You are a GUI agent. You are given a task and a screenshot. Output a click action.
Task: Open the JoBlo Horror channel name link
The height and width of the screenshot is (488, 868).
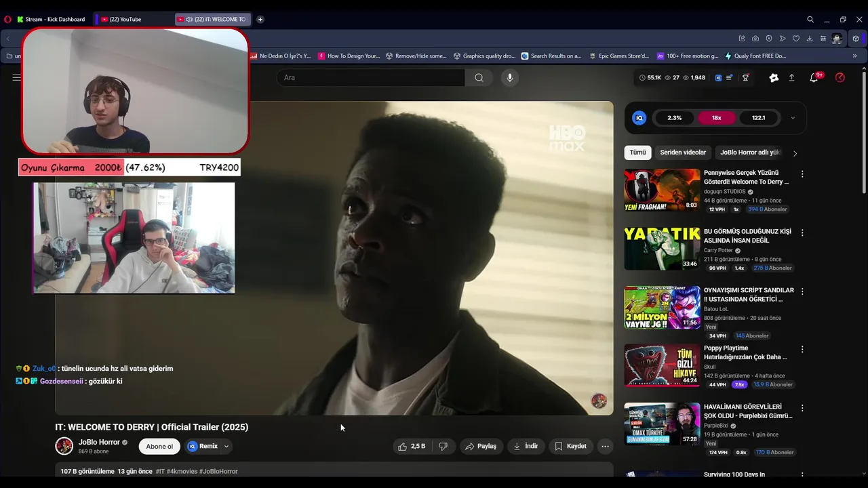pyautogui.click(x=99, y=442)
